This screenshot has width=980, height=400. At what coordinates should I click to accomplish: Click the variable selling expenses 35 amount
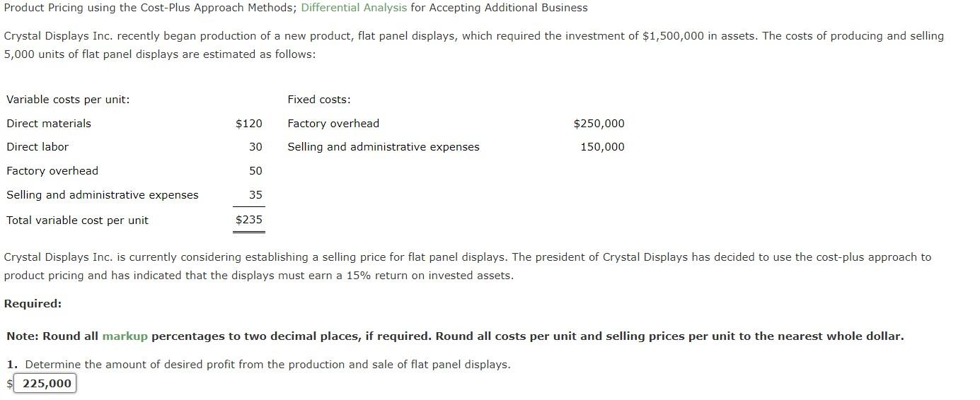(x=255, y=195)
